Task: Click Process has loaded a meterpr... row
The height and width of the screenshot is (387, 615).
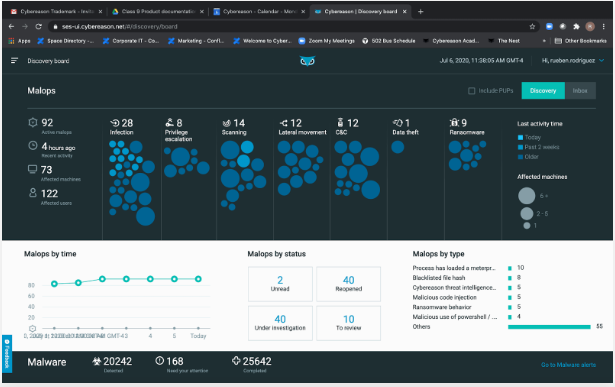Action: (x=468, y=268)
